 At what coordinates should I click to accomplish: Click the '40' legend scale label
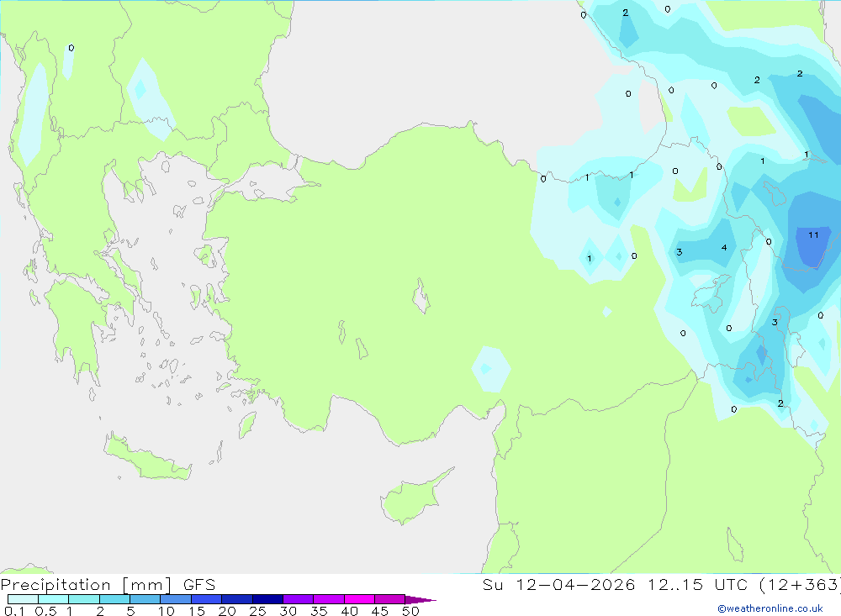350,611
